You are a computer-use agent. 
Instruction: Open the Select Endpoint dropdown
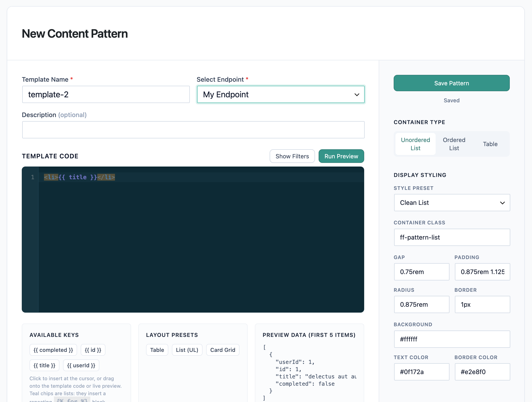coord(281,94)
